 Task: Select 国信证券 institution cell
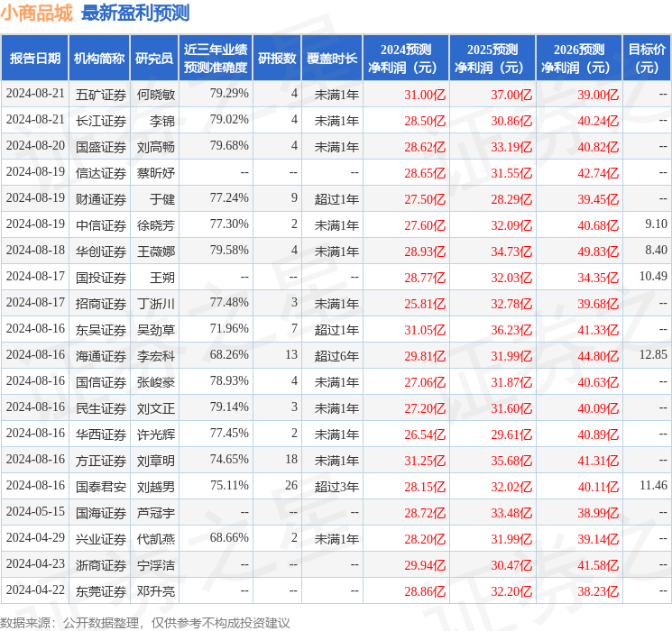coord(101,382)
